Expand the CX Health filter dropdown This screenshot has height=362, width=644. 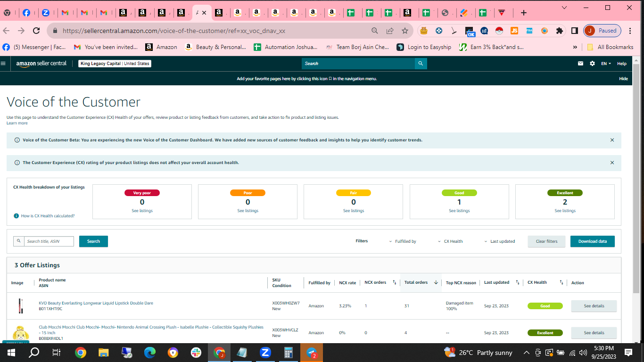coord(450,241)
